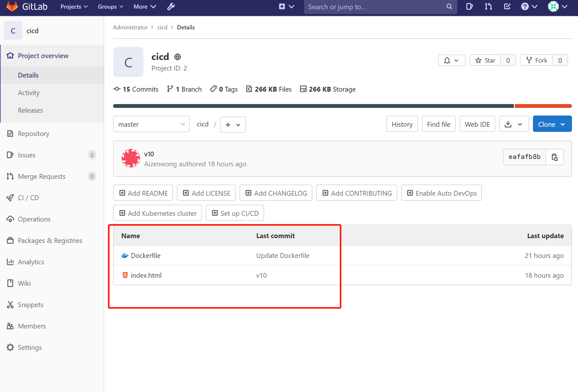This screenshot has height=392, width=578.
Task: Open the 1 Branch link
Action: click(x=184, y=89)
